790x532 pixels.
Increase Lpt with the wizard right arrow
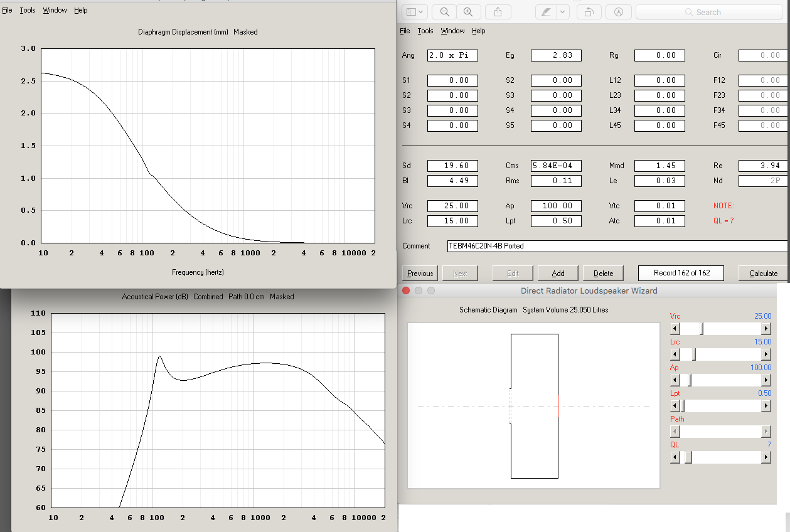point(766,406)
